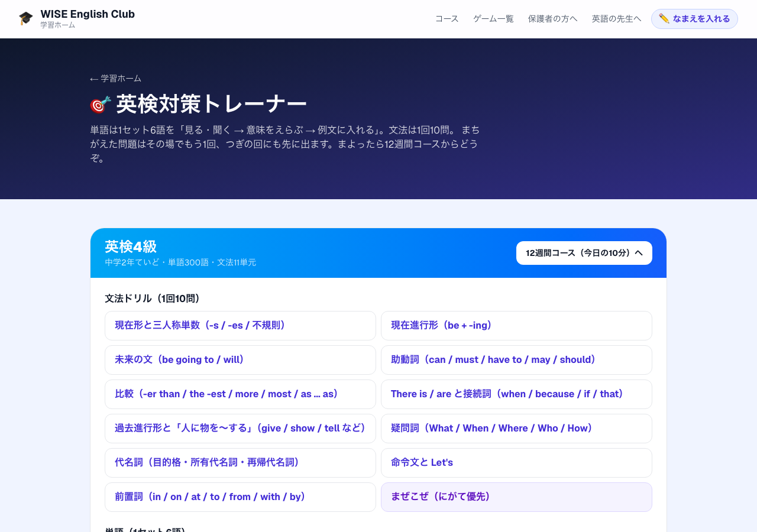Choose the 疑問詞(What / When / Where) drill

pos(516,429)
